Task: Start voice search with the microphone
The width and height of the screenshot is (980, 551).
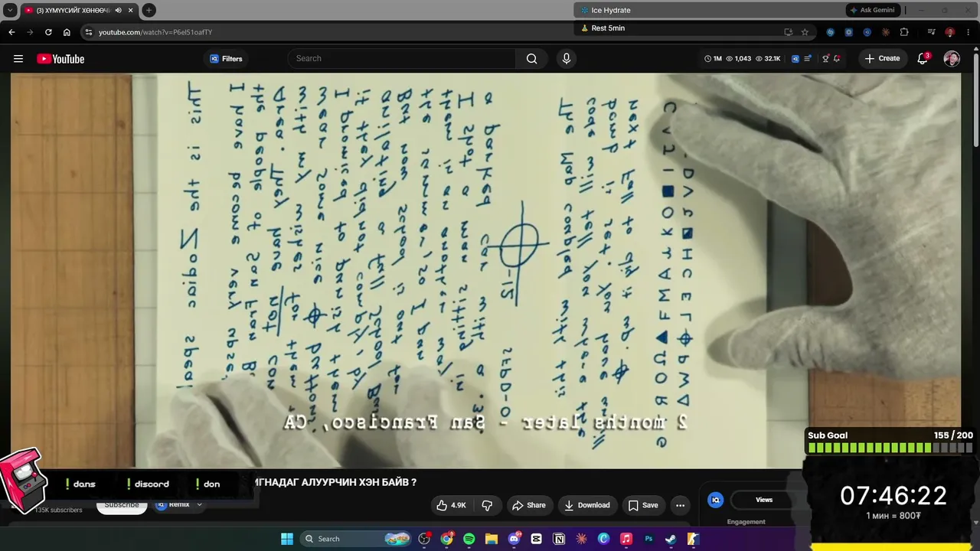Action: pos(567,59)
